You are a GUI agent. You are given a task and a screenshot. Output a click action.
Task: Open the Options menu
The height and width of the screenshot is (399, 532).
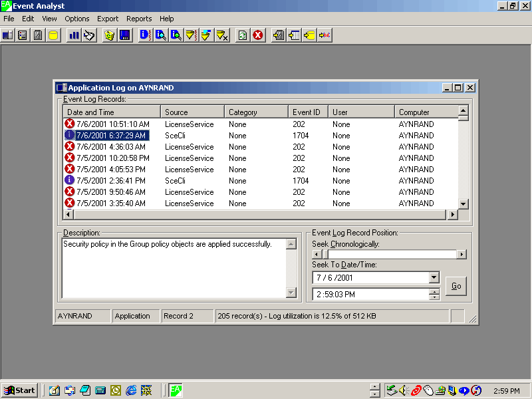76,19
